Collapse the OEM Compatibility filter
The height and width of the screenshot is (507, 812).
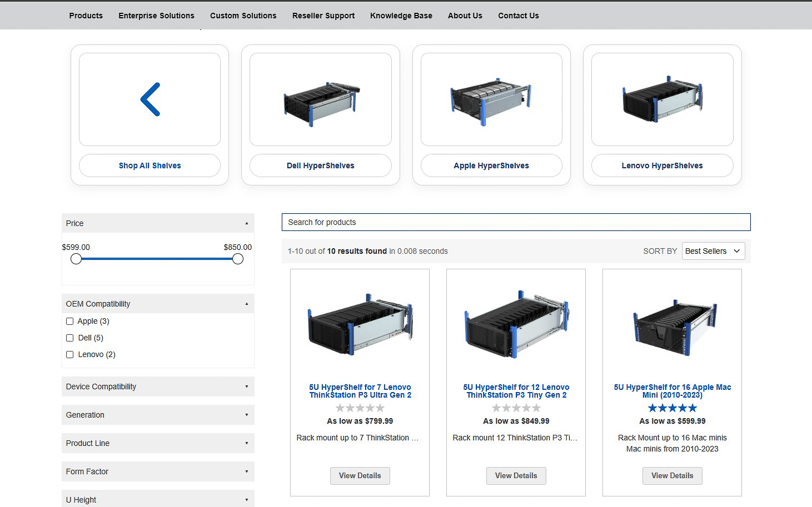pos(158,304)
